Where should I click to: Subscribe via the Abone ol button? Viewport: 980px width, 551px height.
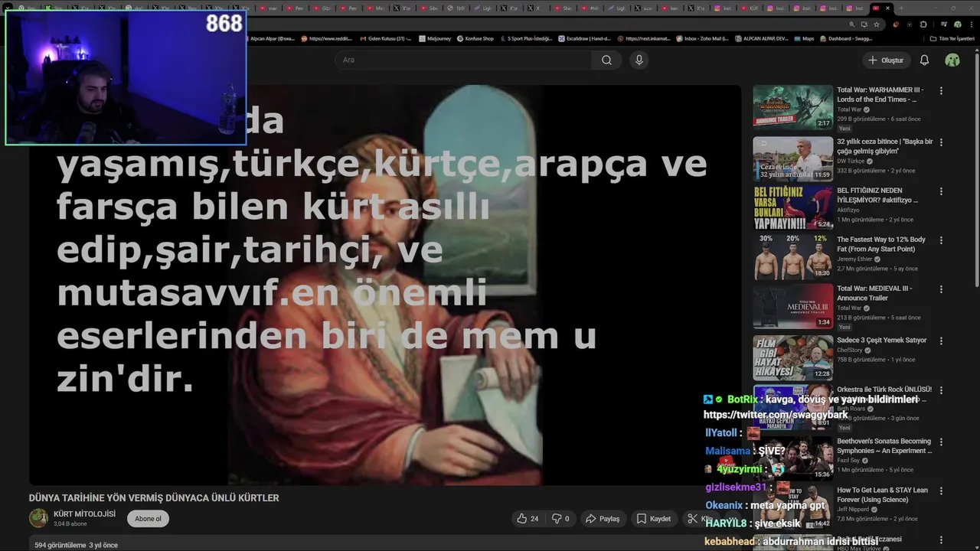[148, 518]
